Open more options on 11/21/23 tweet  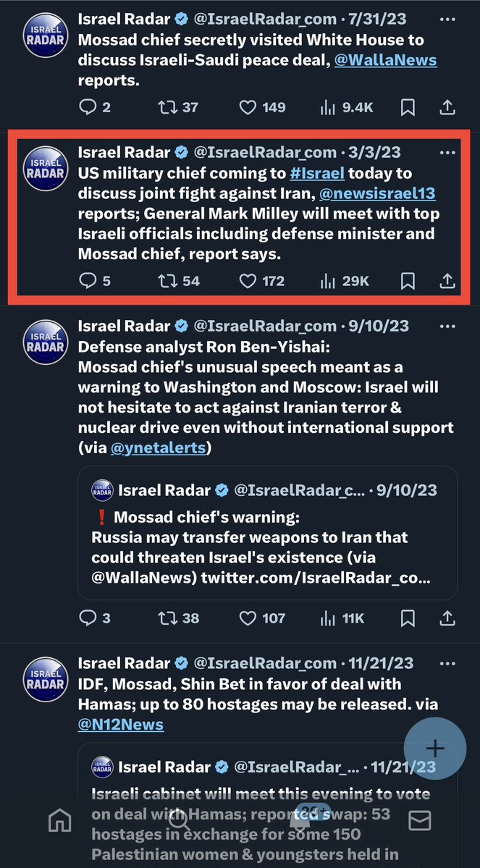point(447,664)
